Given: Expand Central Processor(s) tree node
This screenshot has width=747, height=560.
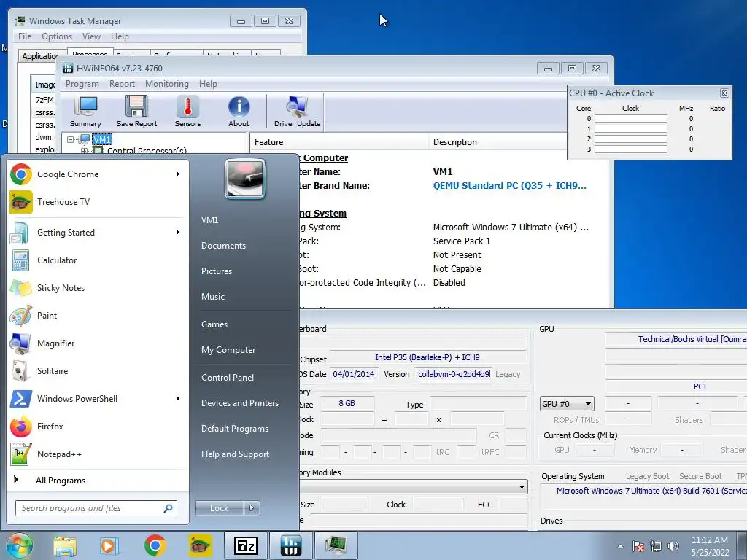Looking at the screenshot, I should pos(85,151).
